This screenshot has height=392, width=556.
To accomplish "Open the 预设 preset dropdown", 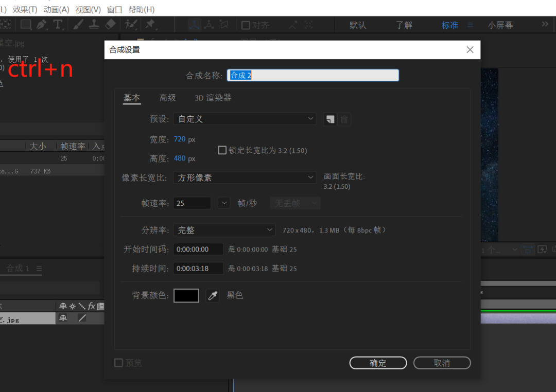I will (245, 119).
